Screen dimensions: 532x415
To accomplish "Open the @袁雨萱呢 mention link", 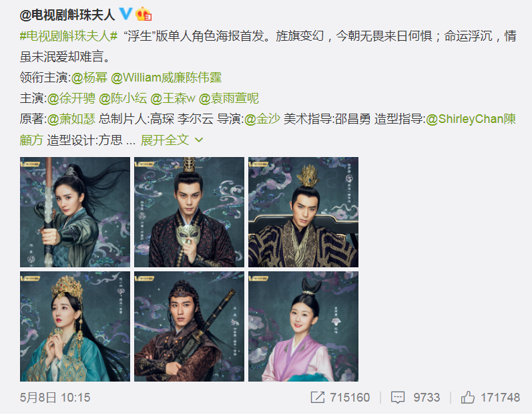I will 229,98.
